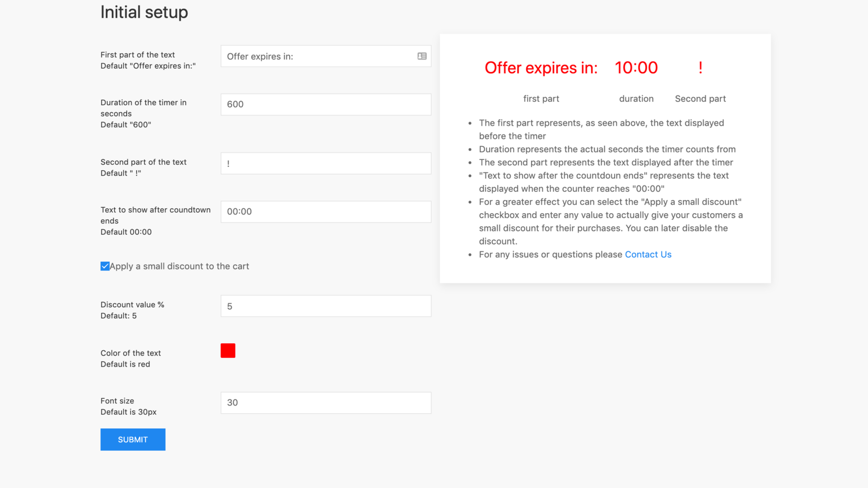Viewport: 868px width, 488px height.
Task: Click the red countdown preview text
Action: (541, 67)
